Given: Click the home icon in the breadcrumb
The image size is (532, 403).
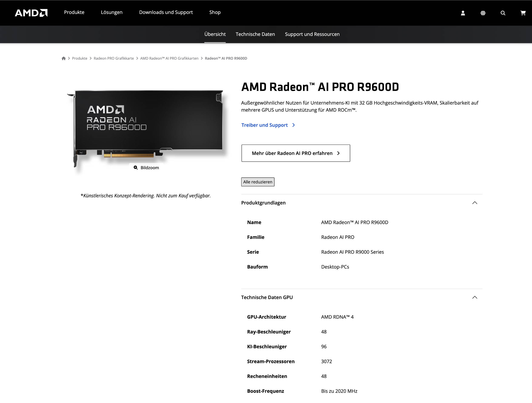Looking at the screenshot, I should click(x=64, y=58).
